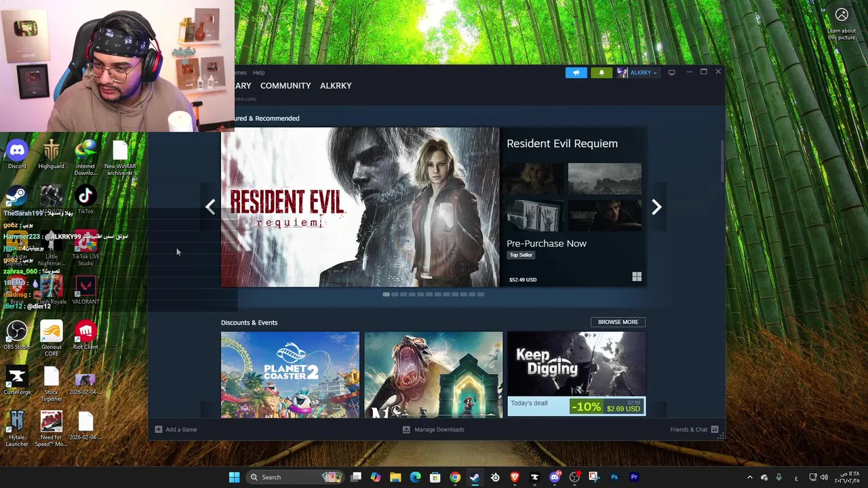Open the Help menu in Steam
Image resolution: width=868 pixels, height=488 pixels.
[x=258, y=73]
